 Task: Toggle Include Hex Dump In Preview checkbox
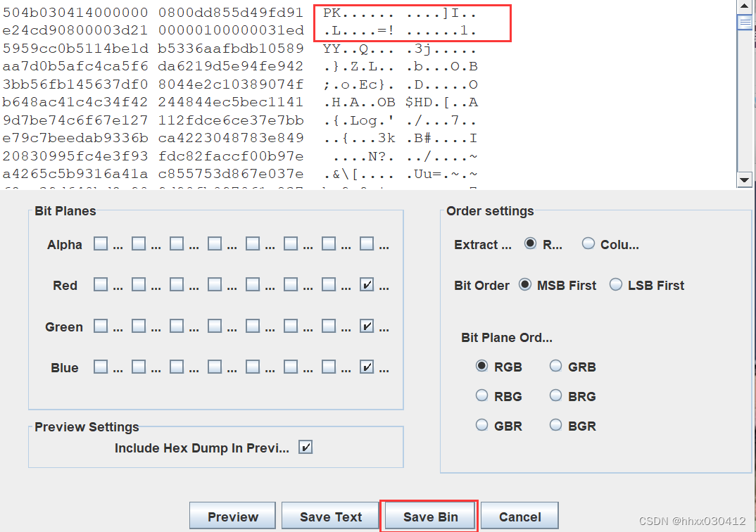(305, 448)
